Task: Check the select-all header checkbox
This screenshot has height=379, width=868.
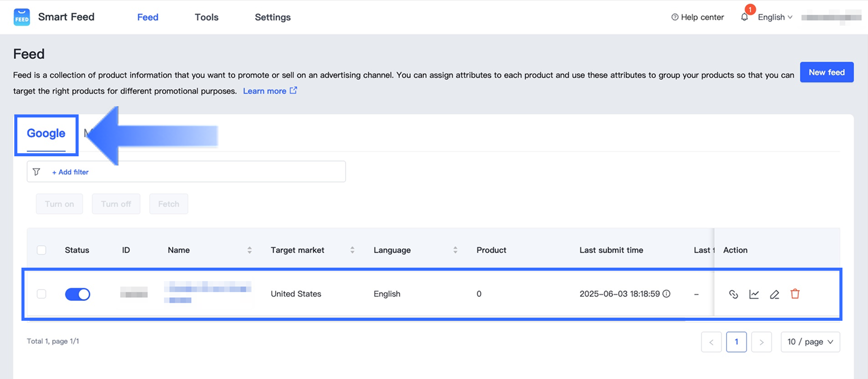Action: click(42, 250)
